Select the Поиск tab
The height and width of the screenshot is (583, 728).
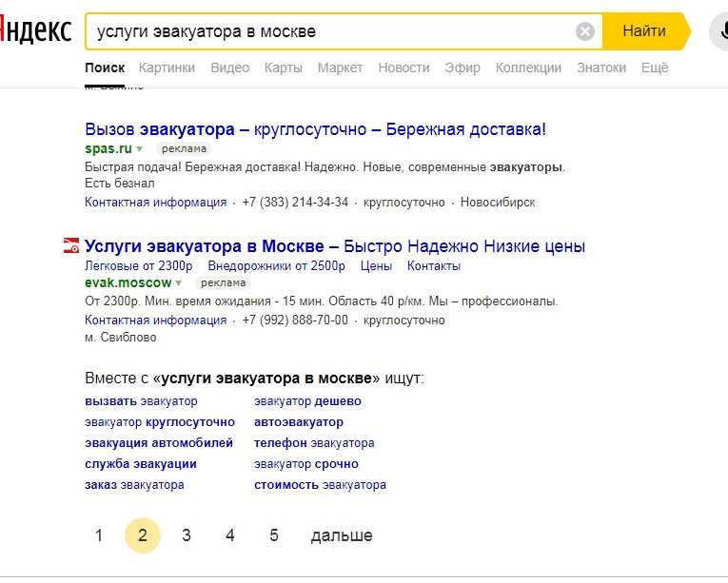coord(105,68)
